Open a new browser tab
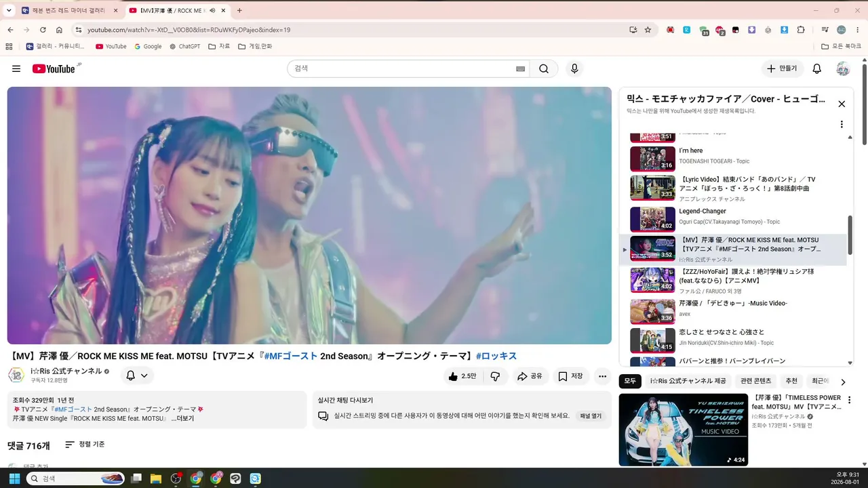Viewport: 868px width, 488px height. [239, 10]
